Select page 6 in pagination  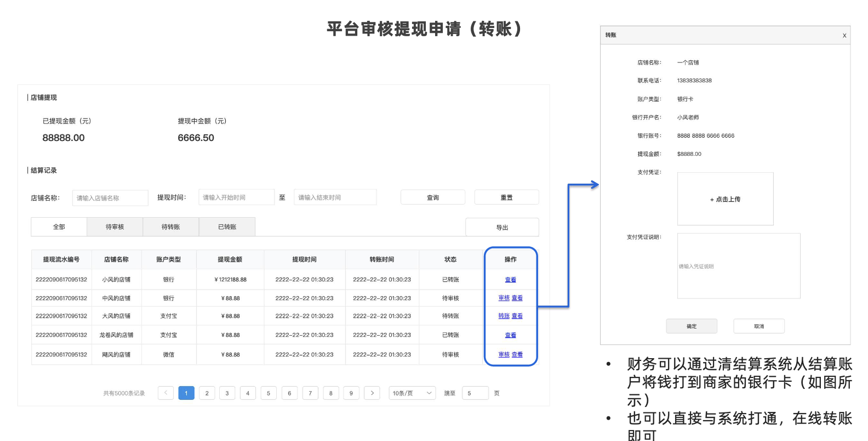coord(289,393)
